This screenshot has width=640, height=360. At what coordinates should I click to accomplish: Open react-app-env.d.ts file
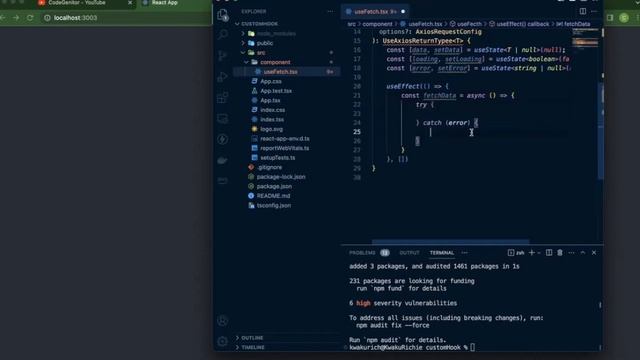pyautogui.click(x=284, y=139)
